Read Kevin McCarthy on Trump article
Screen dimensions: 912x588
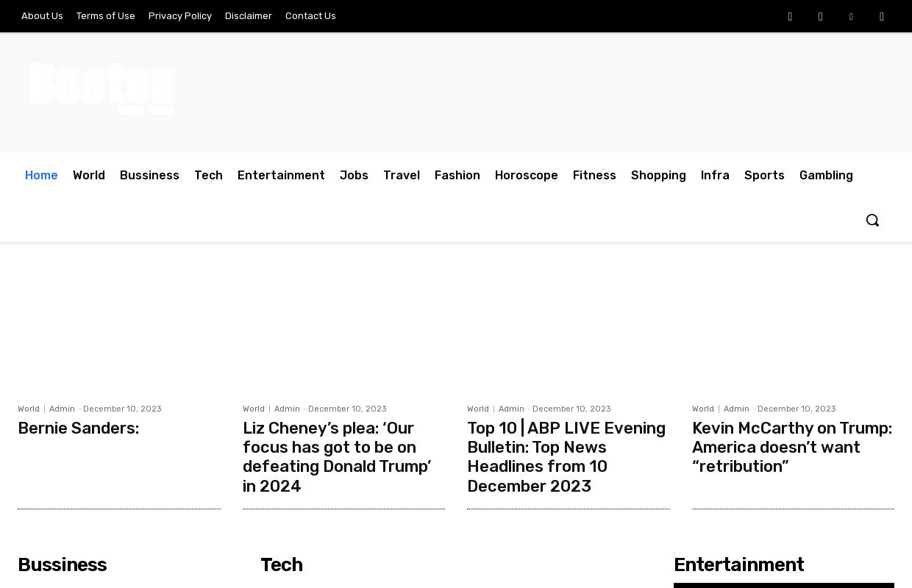pos(791,447)
